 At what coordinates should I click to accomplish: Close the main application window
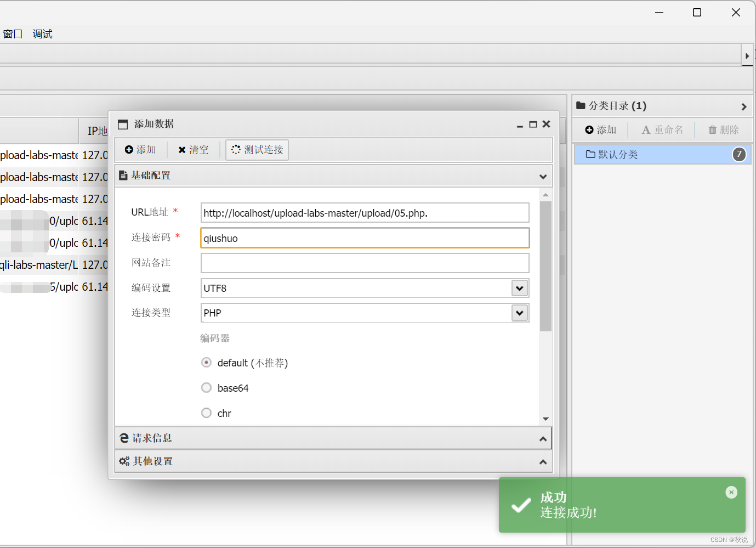(736, 12)
